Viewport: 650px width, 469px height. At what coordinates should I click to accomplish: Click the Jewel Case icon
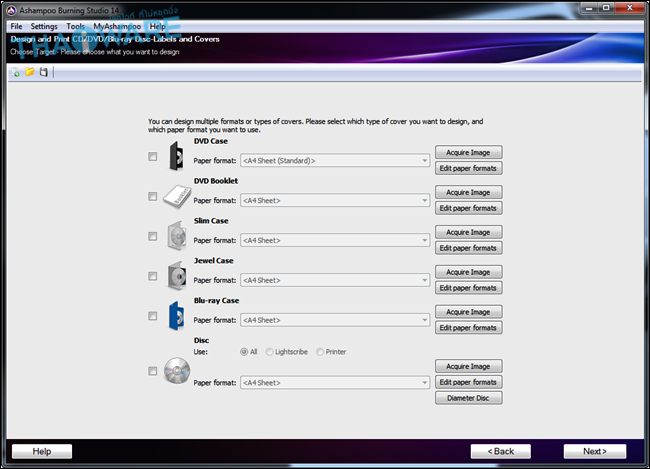pyautogui.click(x=177, y=275)
